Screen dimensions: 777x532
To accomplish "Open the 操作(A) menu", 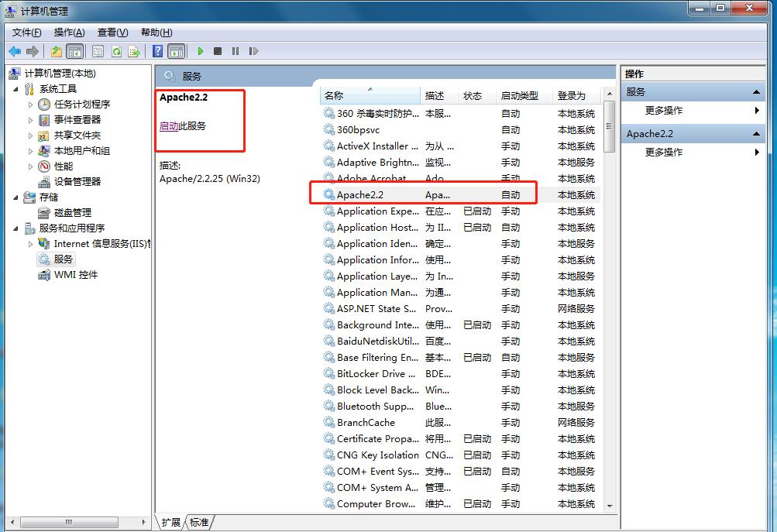I will tap(69, 32).
